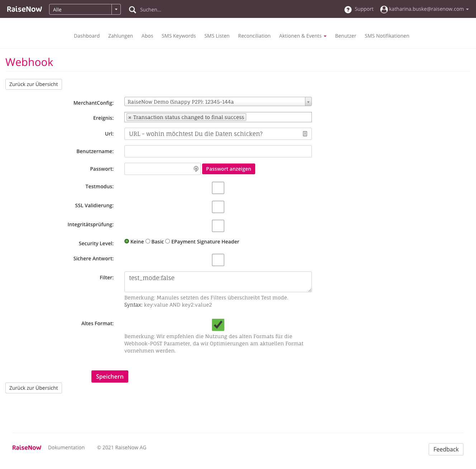The height and width of the screenshot is (469, 476).
Task: Open the Alle combo box
Action: [x=85, y=9]
